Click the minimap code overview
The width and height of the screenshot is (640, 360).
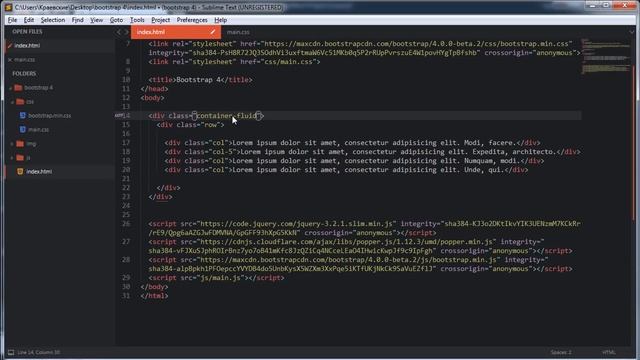(606, 56)
